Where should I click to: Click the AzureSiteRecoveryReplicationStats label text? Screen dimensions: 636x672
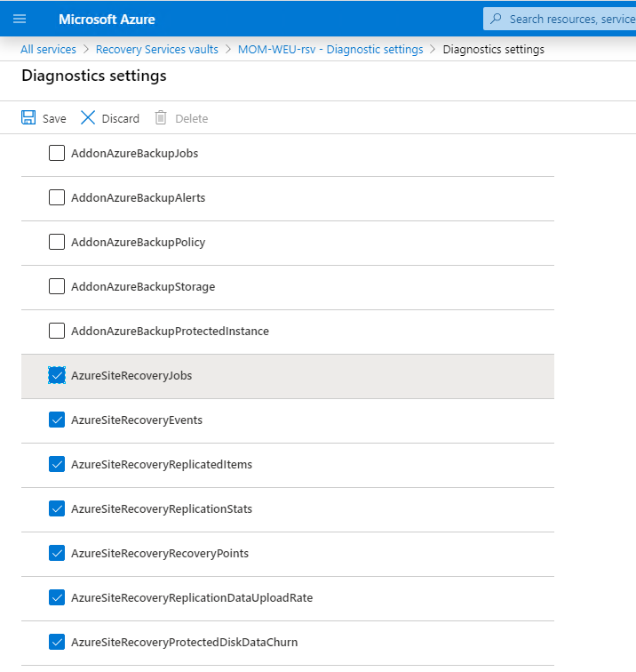162,509
